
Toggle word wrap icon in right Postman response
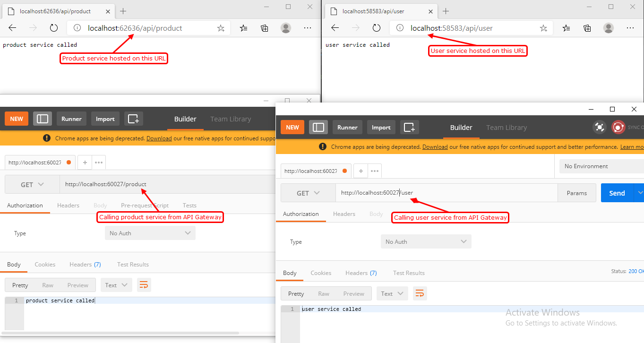pyautogui.click(x=420, y=293)
